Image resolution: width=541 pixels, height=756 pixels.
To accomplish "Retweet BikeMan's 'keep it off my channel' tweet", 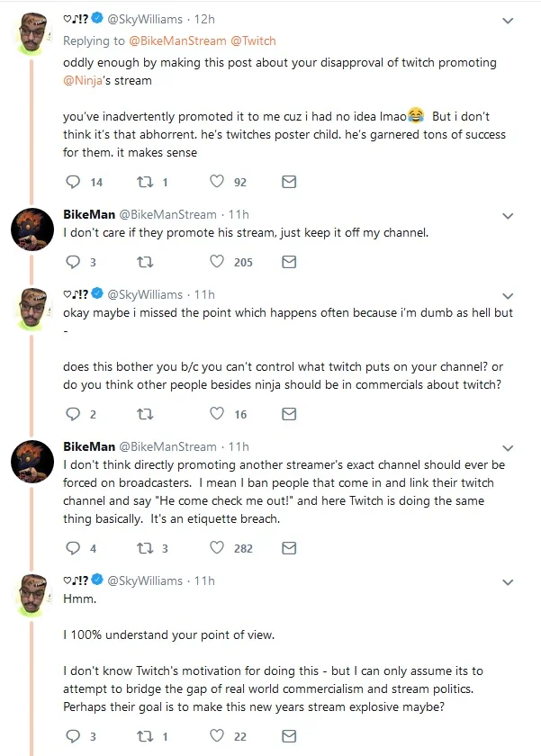I will [145, 262].
